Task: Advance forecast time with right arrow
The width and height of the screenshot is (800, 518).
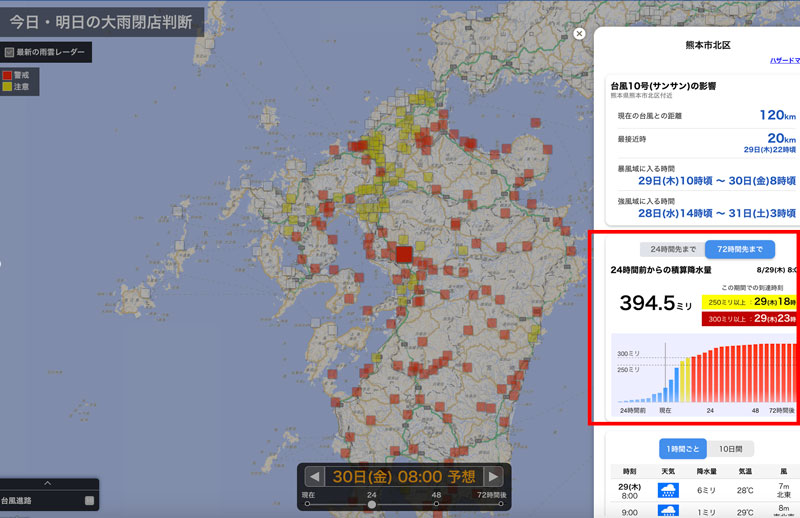Action: pyautogui.click(x=497, y=476)
